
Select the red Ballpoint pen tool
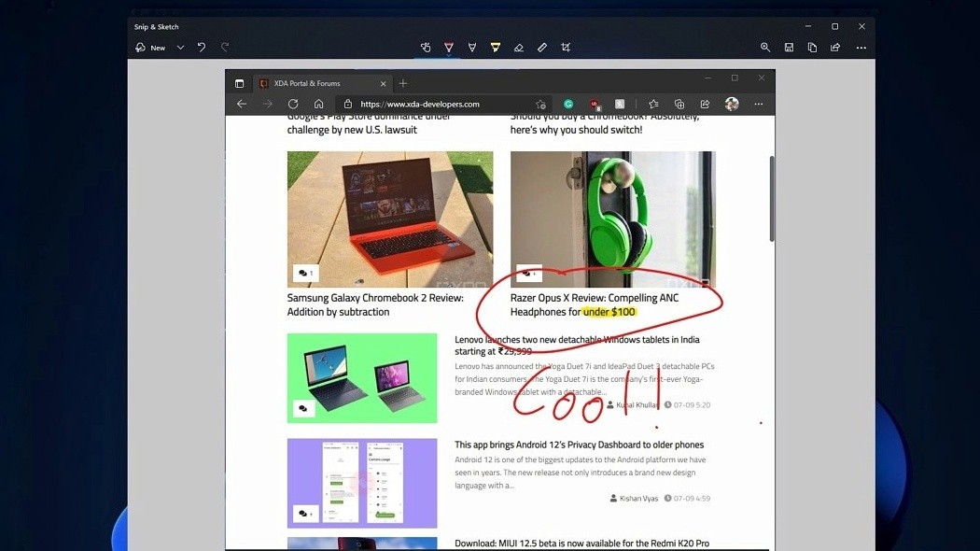click(x=449, y=48)
